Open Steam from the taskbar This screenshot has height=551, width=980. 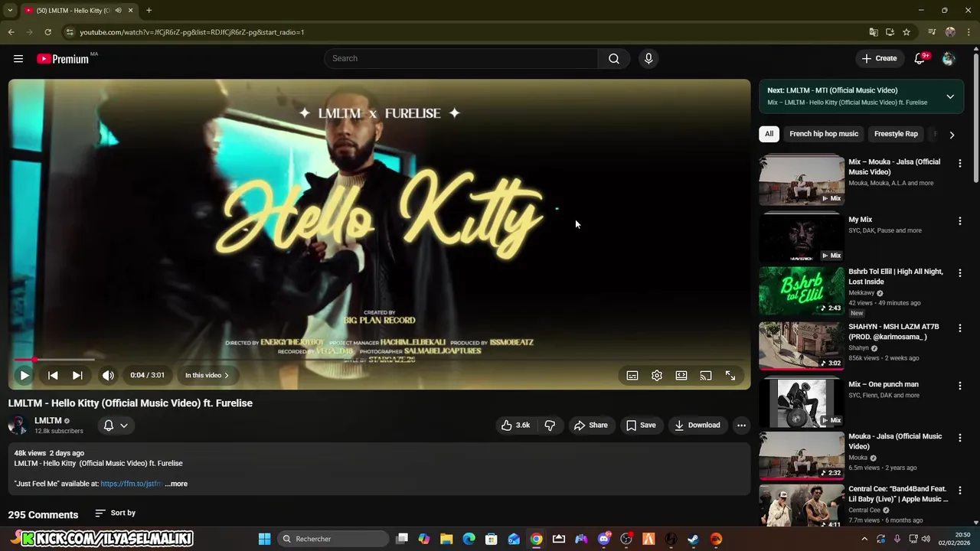693,539
